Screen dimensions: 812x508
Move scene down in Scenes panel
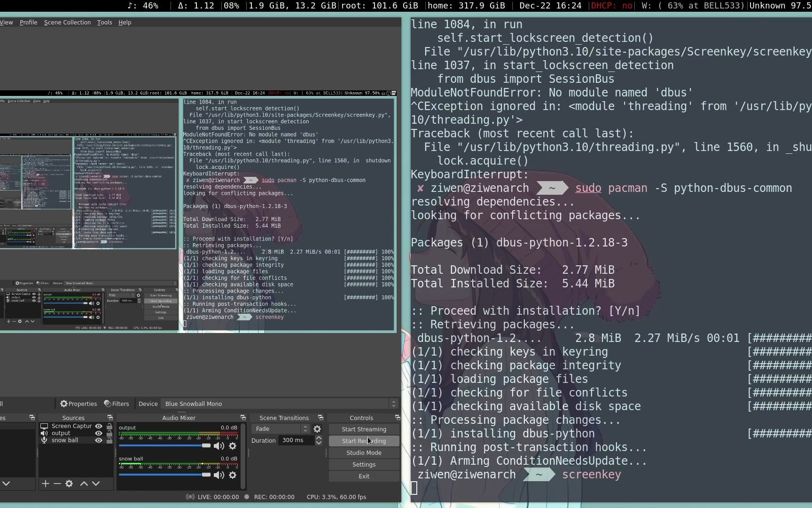click(x=6, y=484)
